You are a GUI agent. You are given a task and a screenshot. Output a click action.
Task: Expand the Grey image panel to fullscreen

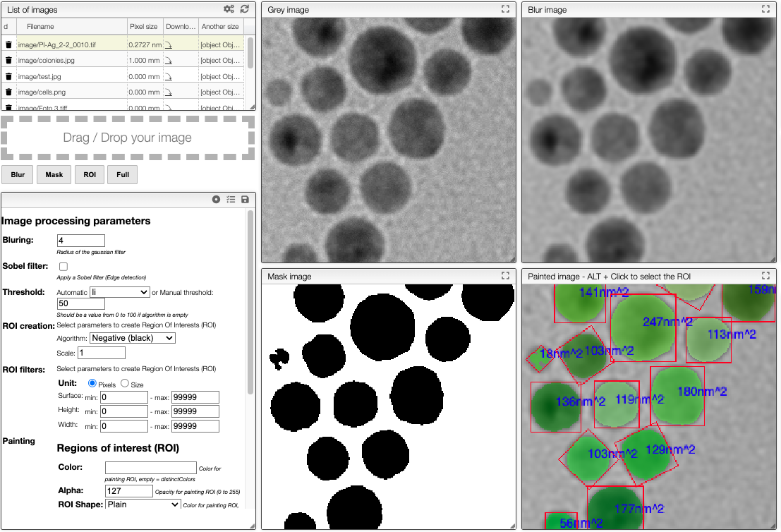505,9
